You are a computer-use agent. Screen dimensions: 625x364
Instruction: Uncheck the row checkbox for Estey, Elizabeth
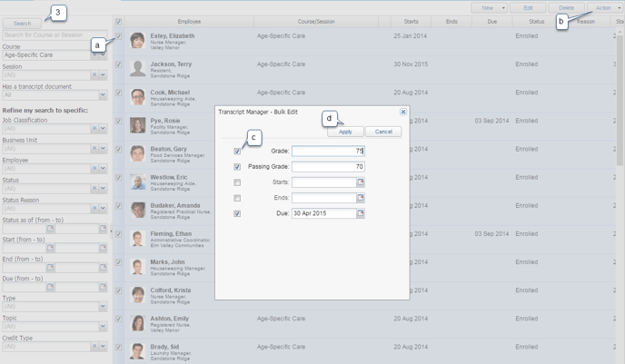click(118, 36)
